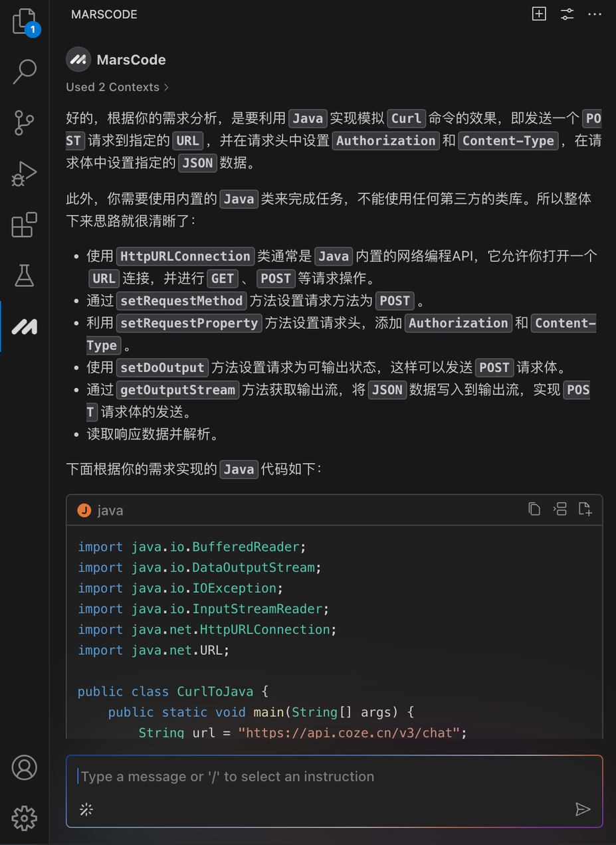Screen dimensions: 616x845
Task: Add code block to new file
Action: 585,509
